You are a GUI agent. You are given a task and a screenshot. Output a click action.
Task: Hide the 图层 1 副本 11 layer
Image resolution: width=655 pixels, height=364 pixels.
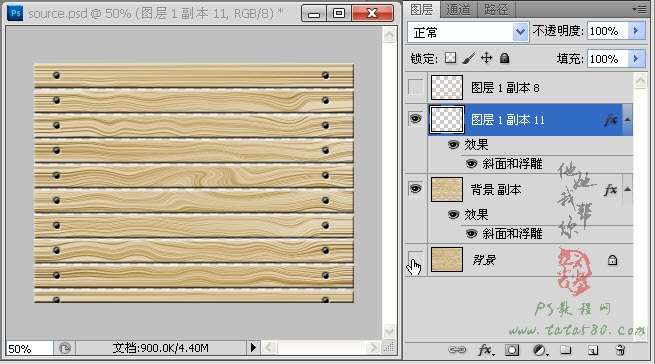pyautogui.click(x=415, y=120)
